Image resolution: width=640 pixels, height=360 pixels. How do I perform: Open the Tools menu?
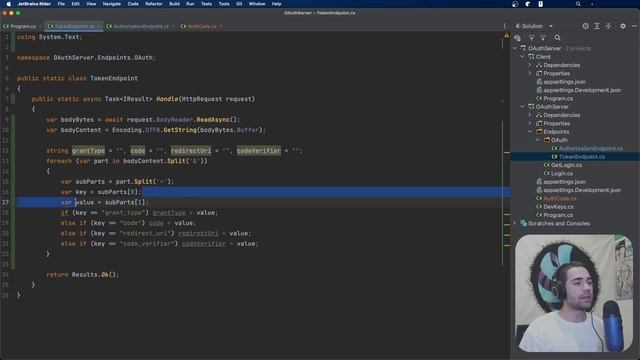(224, 4)
